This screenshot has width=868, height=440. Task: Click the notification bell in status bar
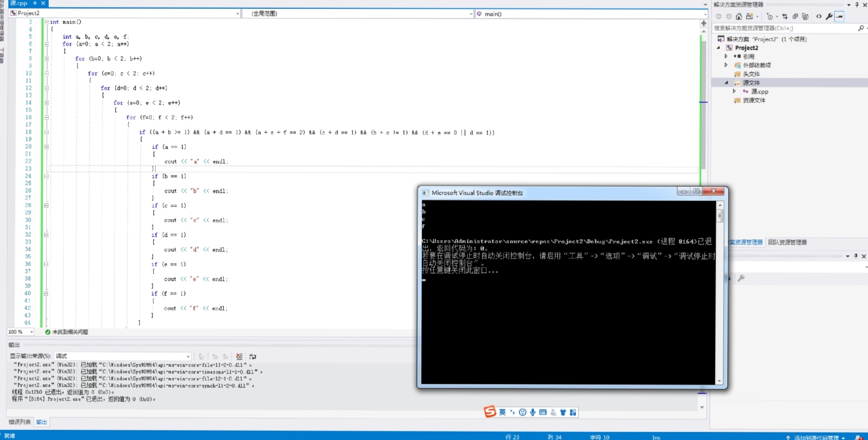tap(858, 437)
